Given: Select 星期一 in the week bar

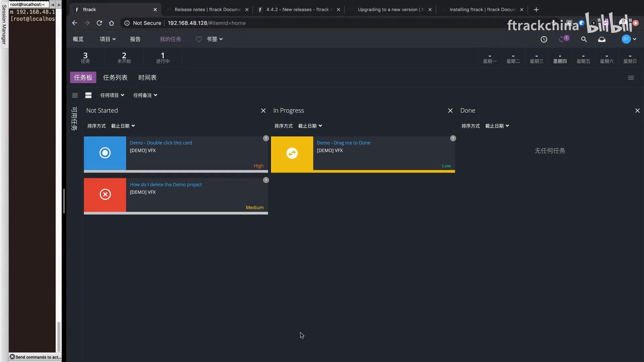Looking at the screenshot, I should point(490,59).
